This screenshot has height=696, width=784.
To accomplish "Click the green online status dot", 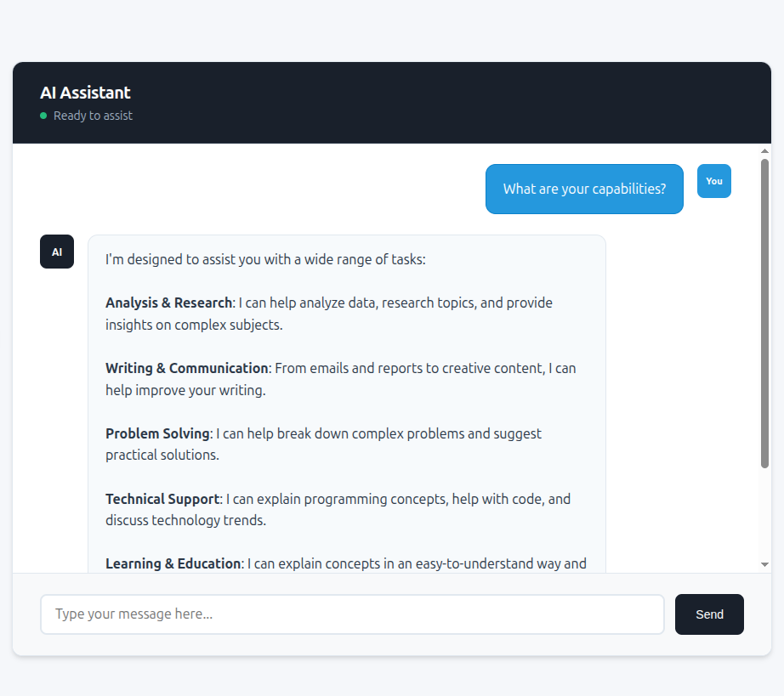I will point(43,116).
